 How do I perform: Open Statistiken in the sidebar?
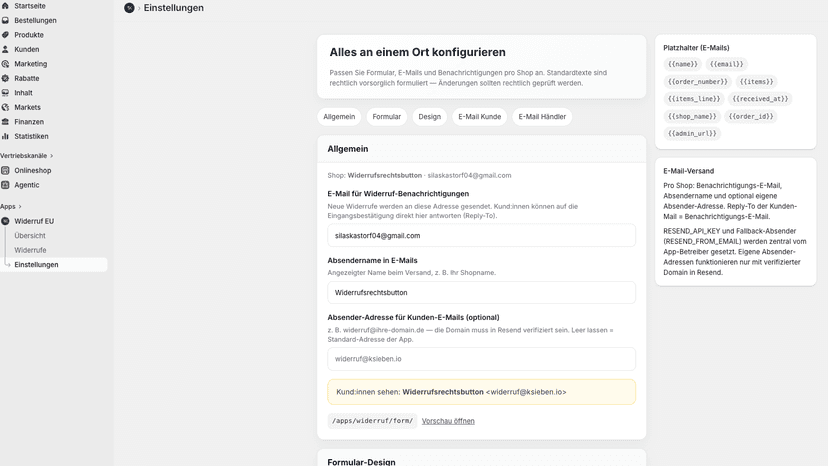31,136
